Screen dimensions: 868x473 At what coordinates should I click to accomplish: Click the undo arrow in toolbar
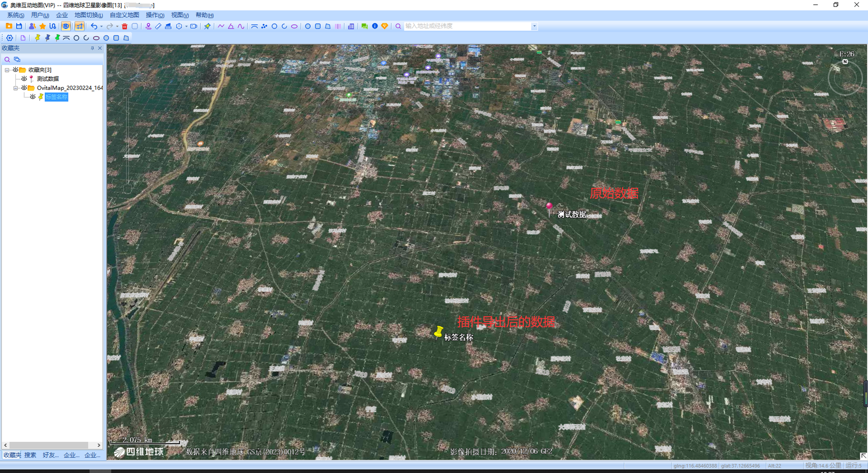click(x=94, y=26)
